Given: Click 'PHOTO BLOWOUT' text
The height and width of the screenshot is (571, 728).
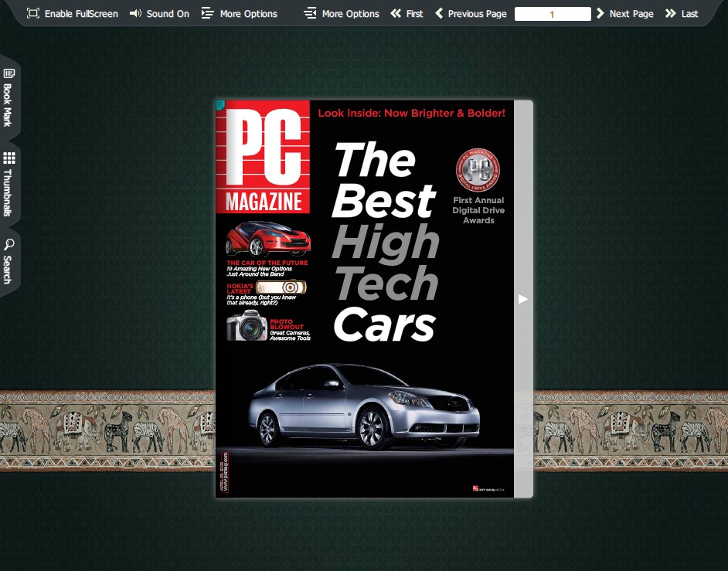Looking at the screenshot, I should click(287, 324).
